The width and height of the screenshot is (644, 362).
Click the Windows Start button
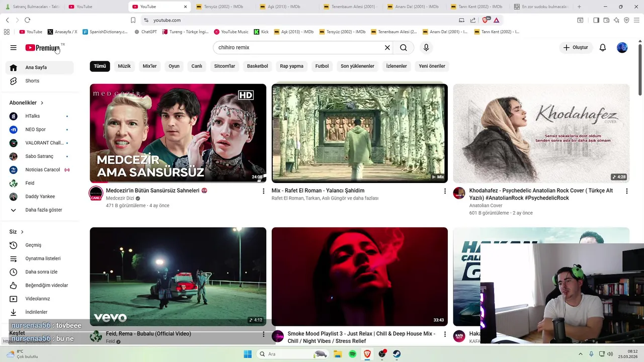tap(248, 354)
